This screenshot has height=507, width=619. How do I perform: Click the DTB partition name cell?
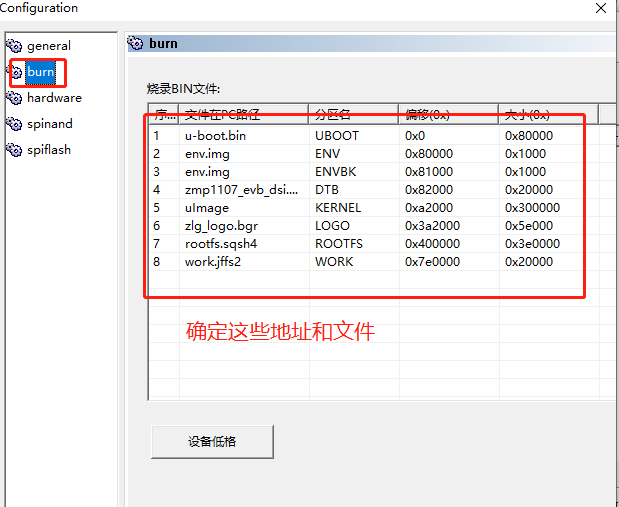coord(327,190)
